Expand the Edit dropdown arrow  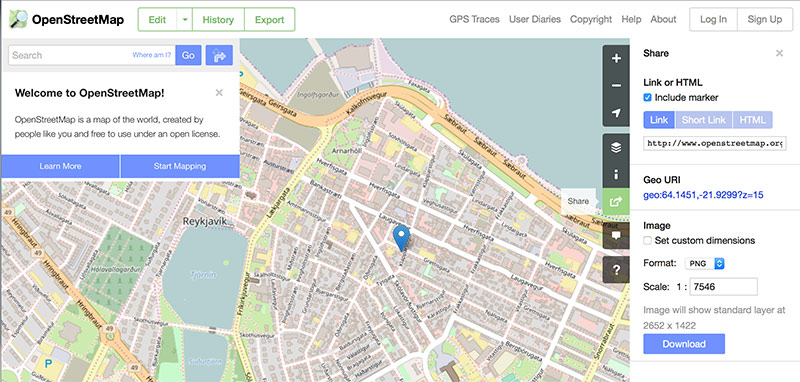[x=185, y=20]
